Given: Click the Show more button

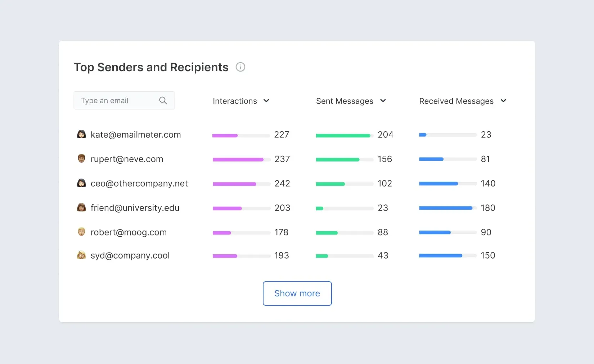Looking at the screenshot, I should point(297,294).
